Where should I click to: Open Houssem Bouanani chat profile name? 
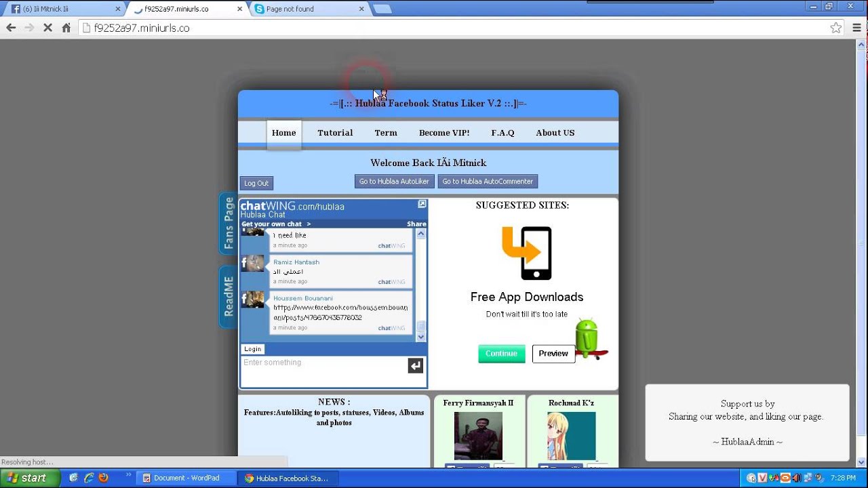point(303,298)
